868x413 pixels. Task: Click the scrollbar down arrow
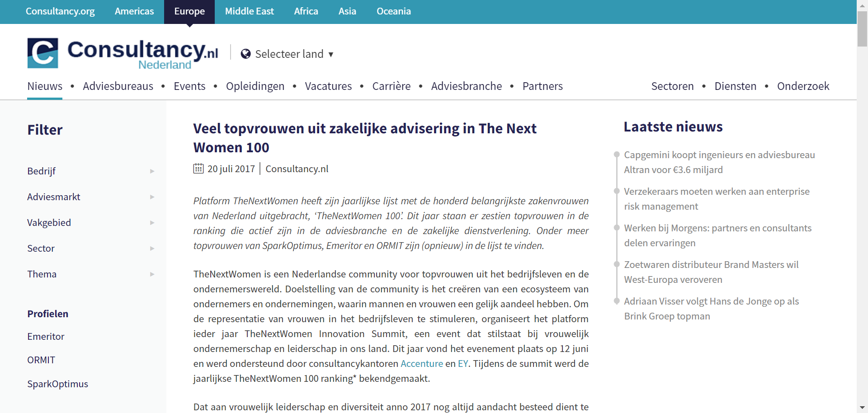(863, 408)
